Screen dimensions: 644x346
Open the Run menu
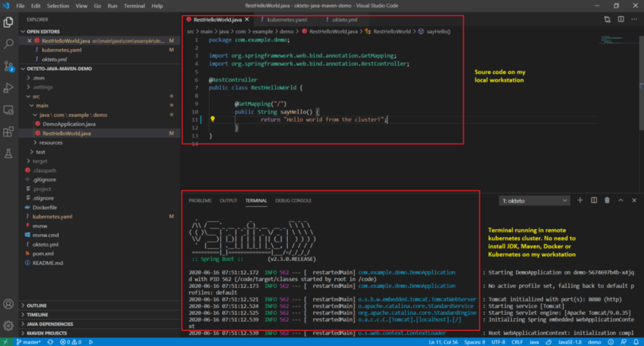click(x=112, y=6)
